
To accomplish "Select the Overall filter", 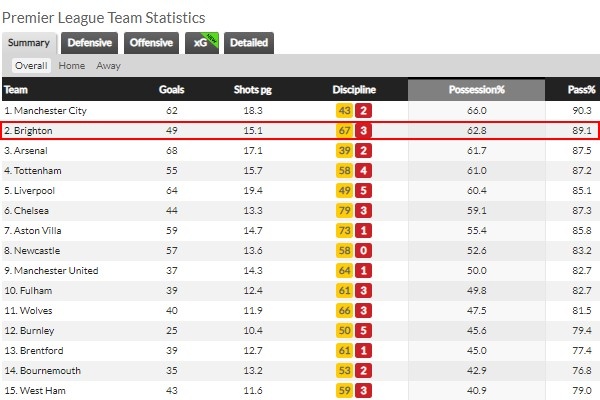I will click(x=31, y=66).
